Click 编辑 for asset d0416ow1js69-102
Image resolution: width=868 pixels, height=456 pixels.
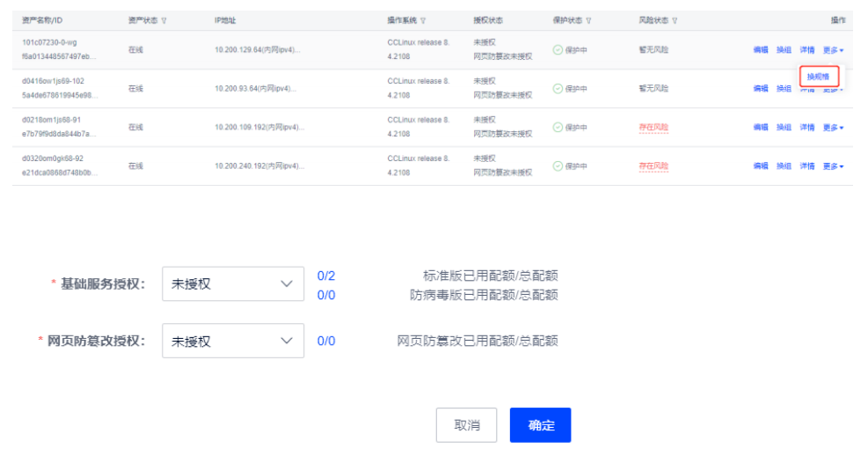point(761,89)
